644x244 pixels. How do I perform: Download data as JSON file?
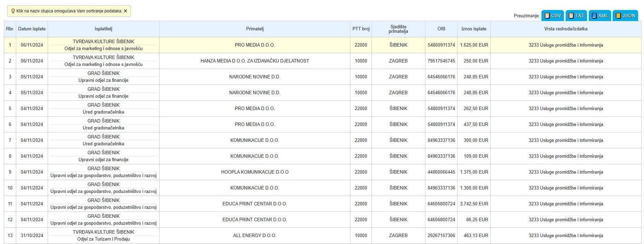pyautogui.click(x=625, y=16)
